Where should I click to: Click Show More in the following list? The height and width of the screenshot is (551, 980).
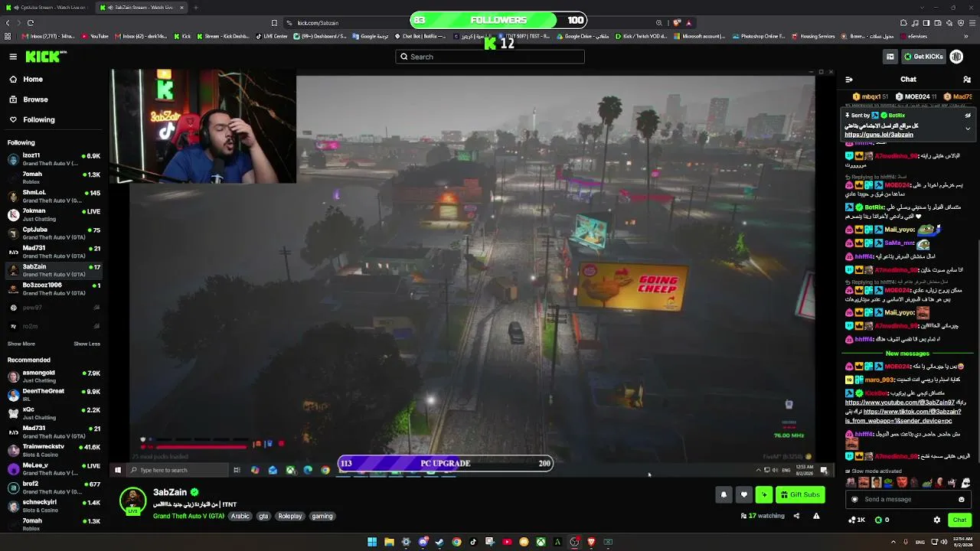click(x=21, y=344)
